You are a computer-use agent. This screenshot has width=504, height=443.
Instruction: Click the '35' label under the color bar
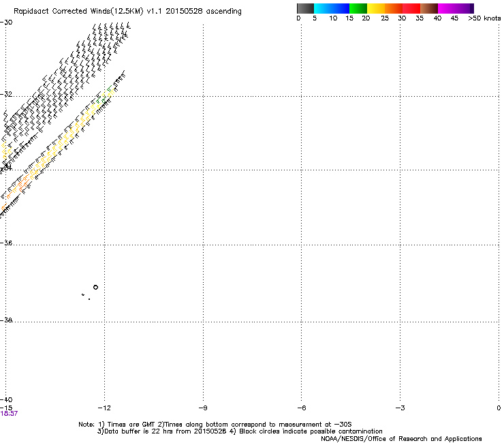click(420, 18)
